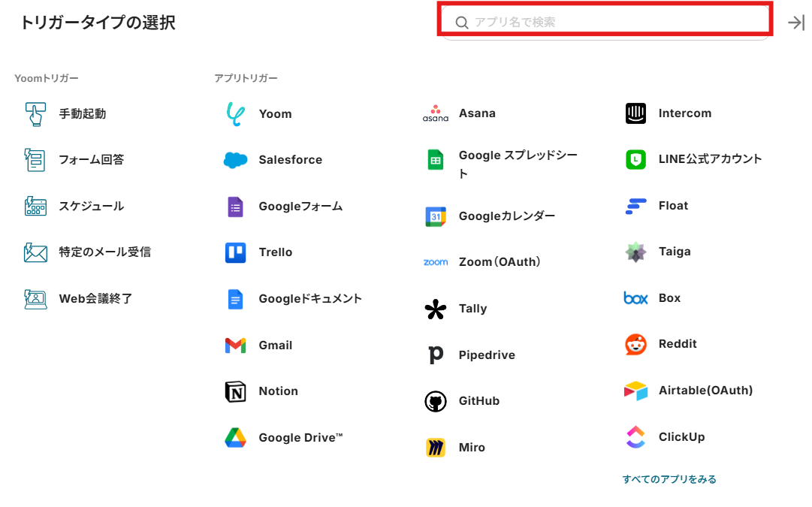
Task: Select the Google Docs blue icon
Action: point(236,300)
